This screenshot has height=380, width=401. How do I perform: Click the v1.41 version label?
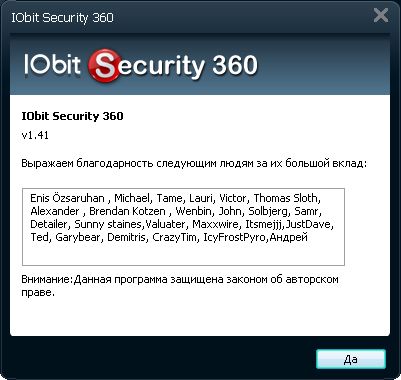[x=35, y=135]
